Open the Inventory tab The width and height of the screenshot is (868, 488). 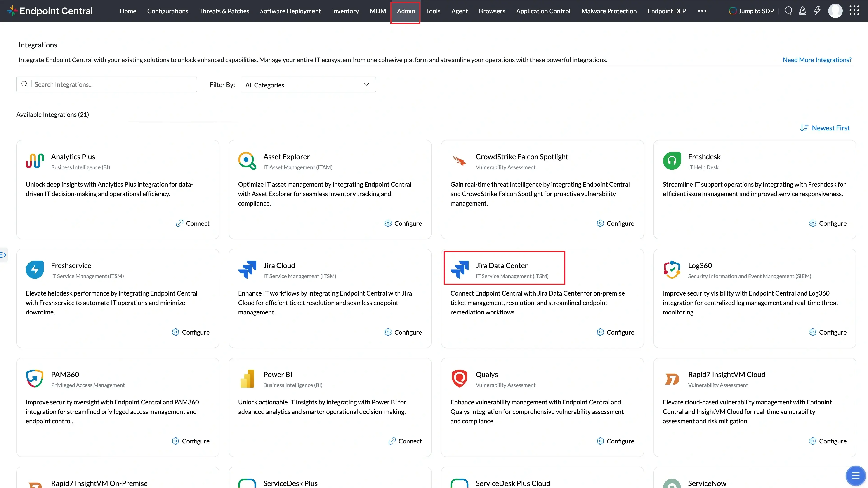(x=345, y=11)
